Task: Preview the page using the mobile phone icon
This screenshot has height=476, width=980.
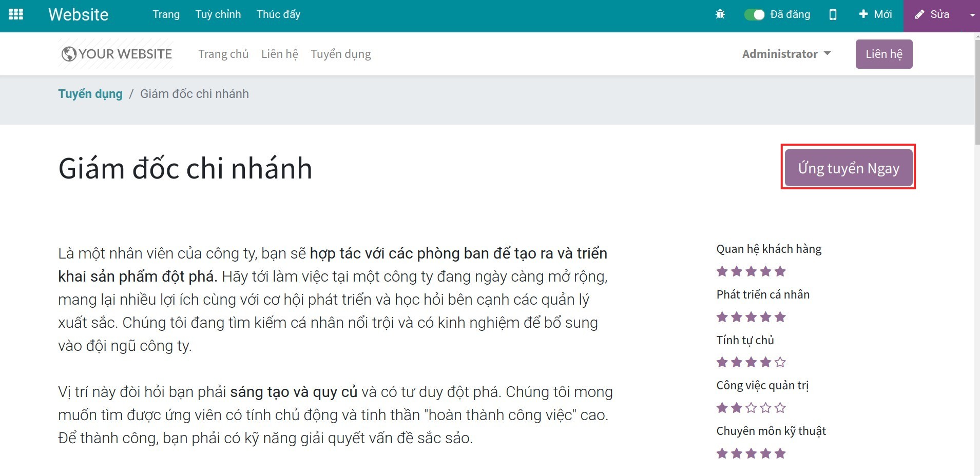Action: (833, 14)
